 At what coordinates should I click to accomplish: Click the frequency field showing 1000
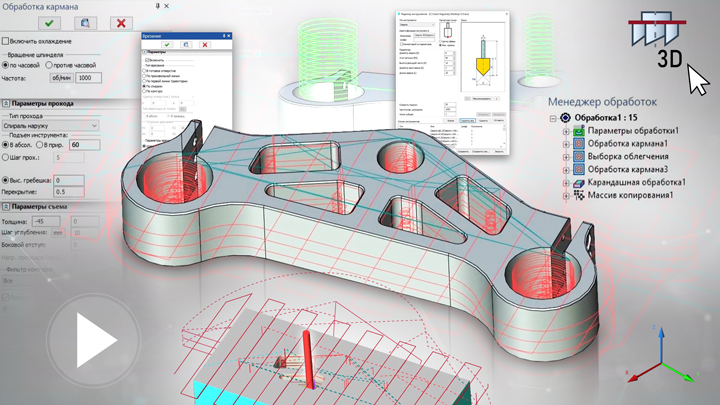coord(88,78)
